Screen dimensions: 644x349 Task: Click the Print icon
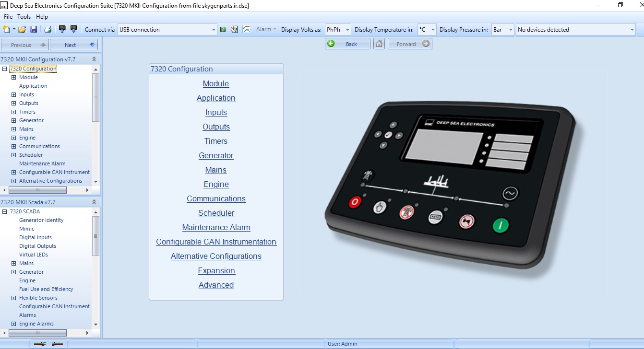click(x=48, y=29)
